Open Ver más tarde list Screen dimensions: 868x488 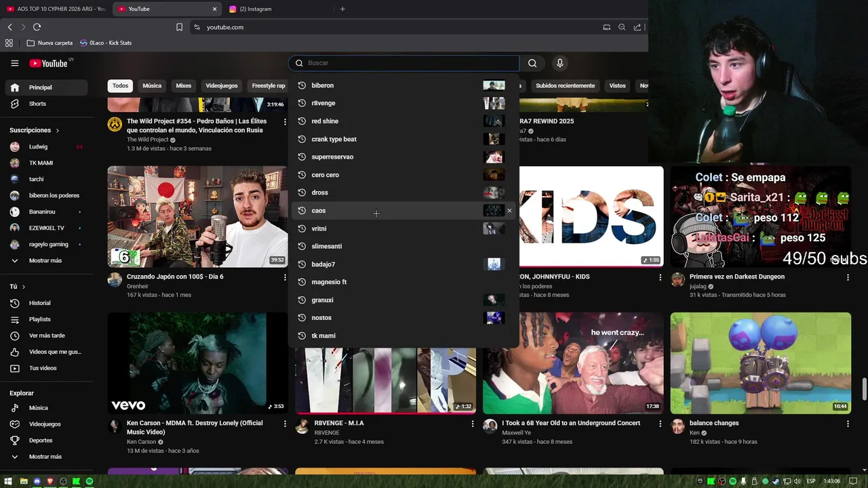pos(46,335)
